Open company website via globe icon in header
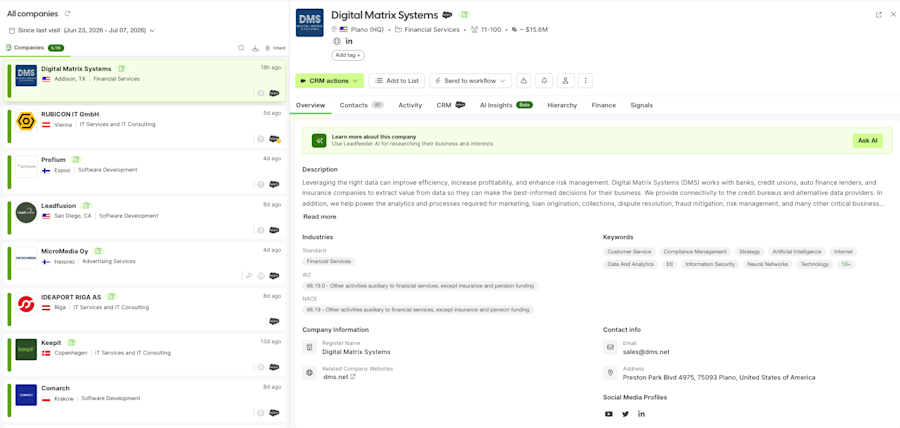This screenshot has height=428, width=900. tap(336, 41)
